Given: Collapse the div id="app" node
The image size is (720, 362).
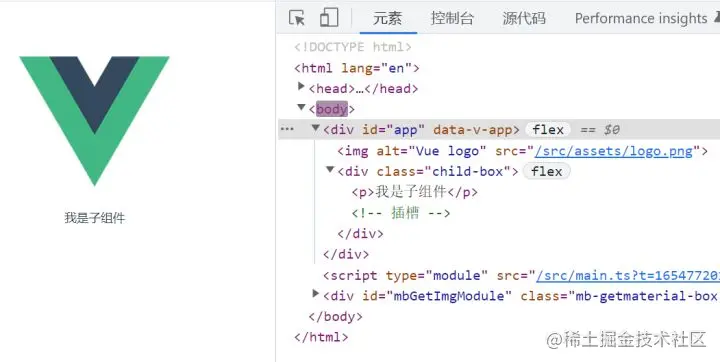Looking at the screenshot, I should pyautogui.click(x=316, y=128).
